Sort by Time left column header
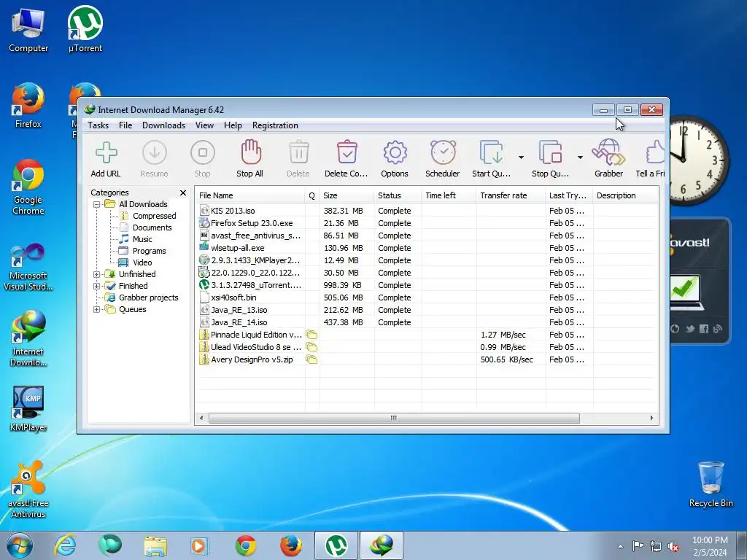The image size is (747, 560). (449, 195)
